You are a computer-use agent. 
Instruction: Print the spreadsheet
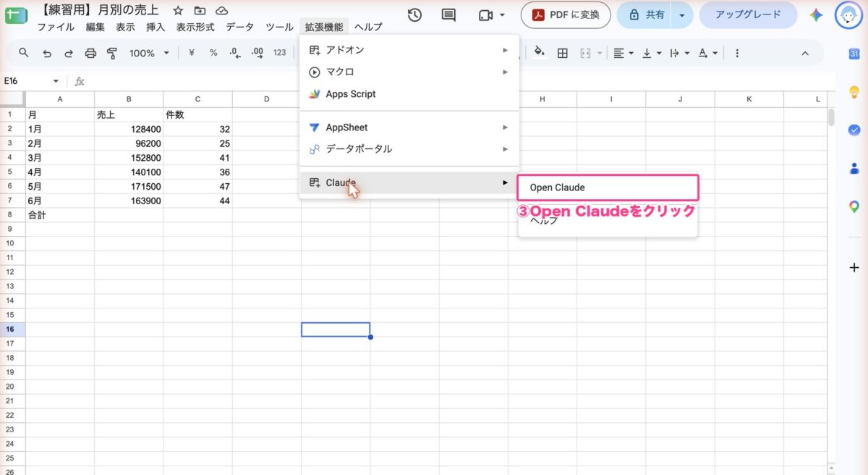click(90, 53)
